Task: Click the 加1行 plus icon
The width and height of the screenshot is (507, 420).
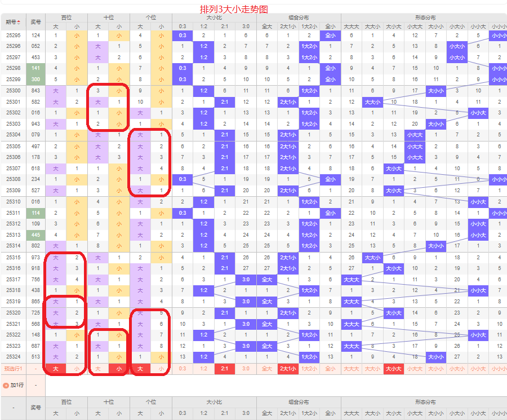Action: (6, 386)
